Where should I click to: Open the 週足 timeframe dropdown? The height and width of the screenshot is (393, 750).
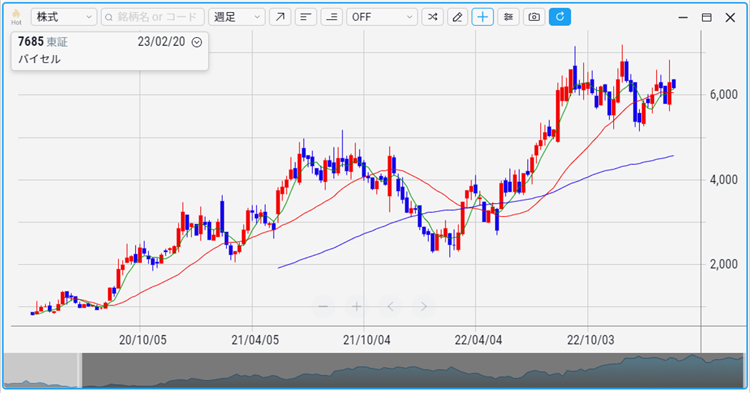tap(237, 17)
